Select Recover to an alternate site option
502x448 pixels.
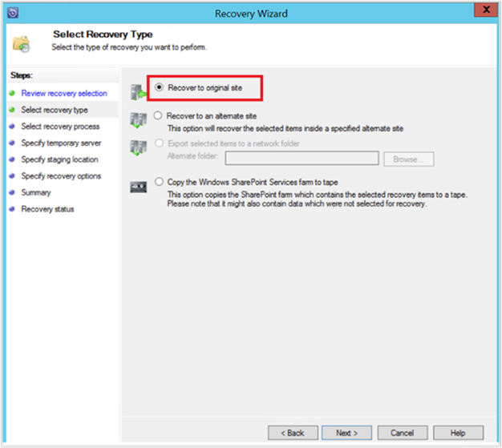coord(158,115)
